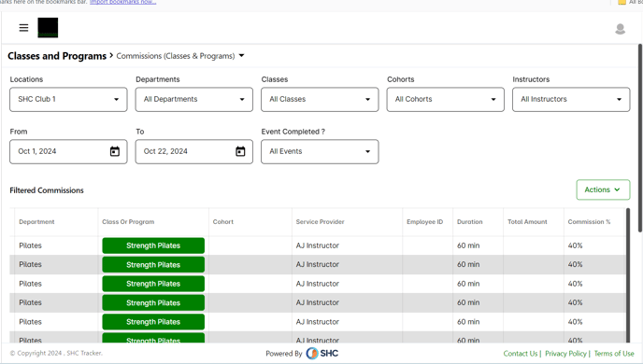Click Strength Pilates button in first row
The width and height of the screenshot is (643, 364).
[x=153, y=245]
